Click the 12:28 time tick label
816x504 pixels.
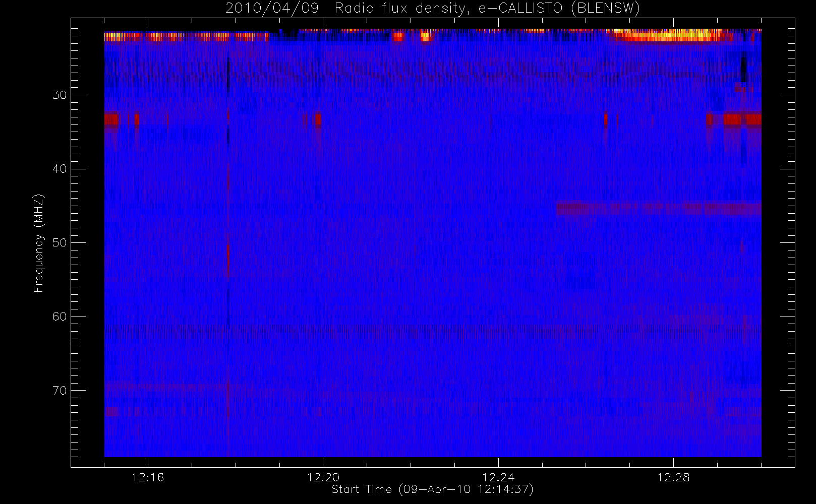point(673,477)
